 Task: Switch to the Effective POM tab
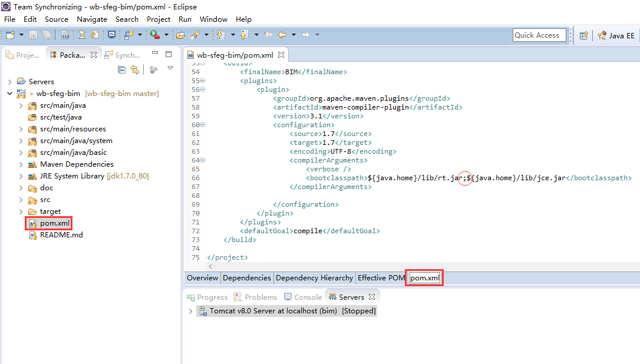(x=381, y=278)
